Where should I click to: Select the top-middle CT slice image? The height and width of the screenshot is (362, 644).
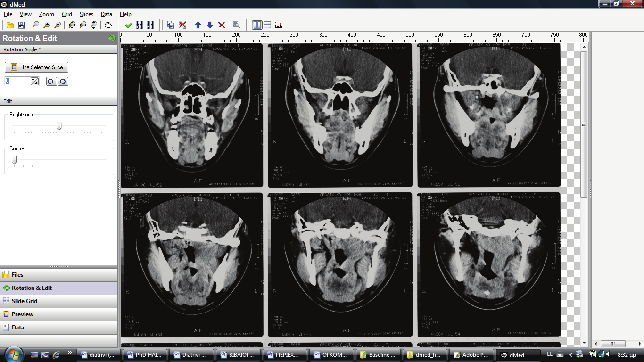(340, 115)
